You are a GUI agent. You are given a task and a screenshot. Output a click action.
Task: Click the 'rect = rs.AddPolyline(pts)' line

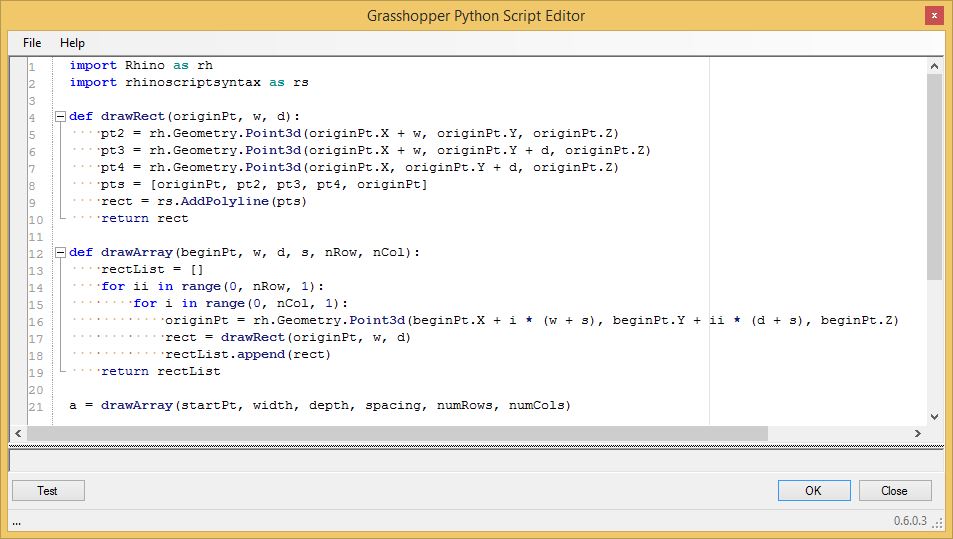pyautogui.click(x=203, y=201)
